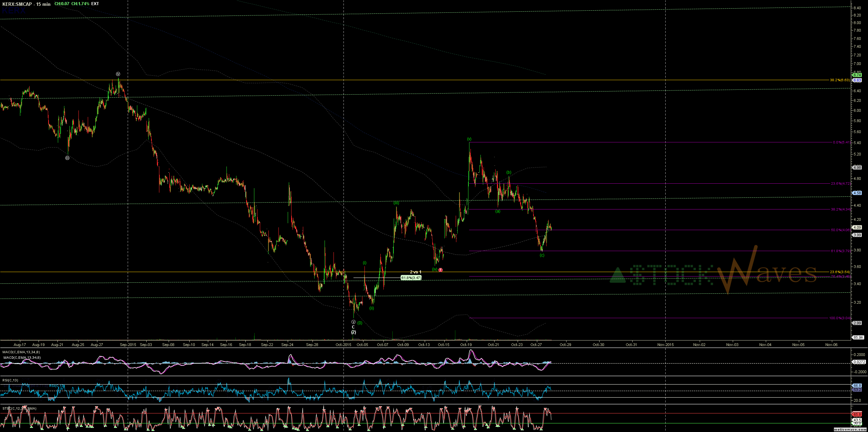Screen dimensions: 868x432
Task: Select the circled ii wave marker
Action: click(x=67, y=158)
